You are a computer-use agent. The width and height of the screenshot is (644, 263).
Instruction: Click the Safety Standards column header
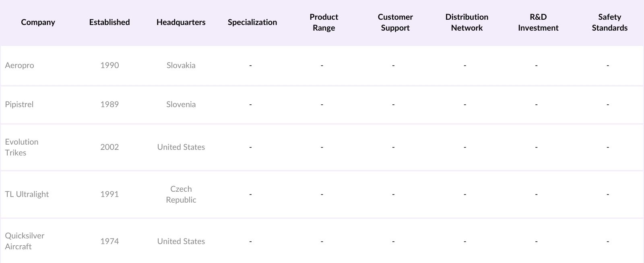(x=609, y=22)
